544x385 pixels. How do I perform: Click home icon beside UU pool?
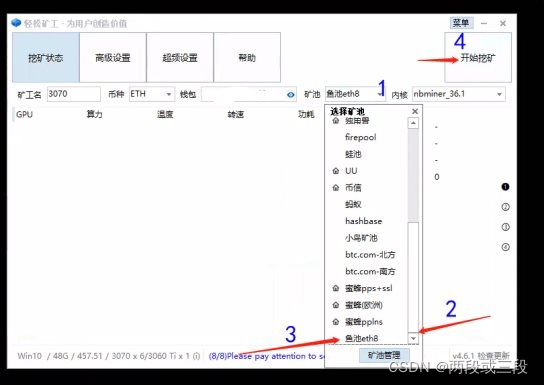335,171
